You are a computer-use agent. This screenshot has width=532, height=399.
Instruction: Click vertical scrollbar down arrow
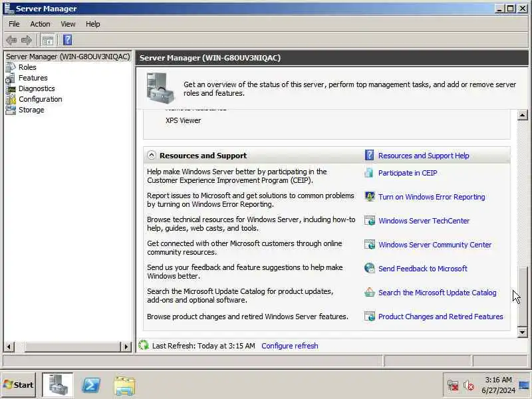pos(523,332)
